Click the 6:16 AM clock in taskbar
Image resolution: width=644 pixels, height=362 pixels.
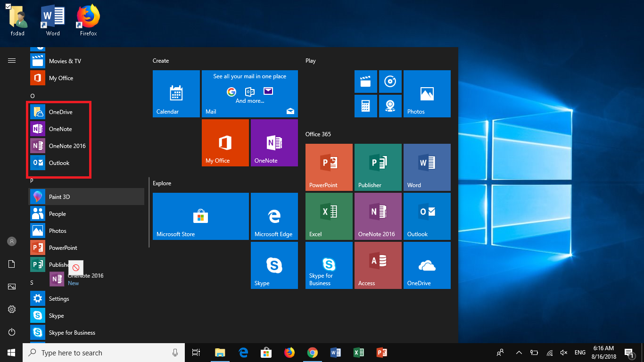point(603,353)
